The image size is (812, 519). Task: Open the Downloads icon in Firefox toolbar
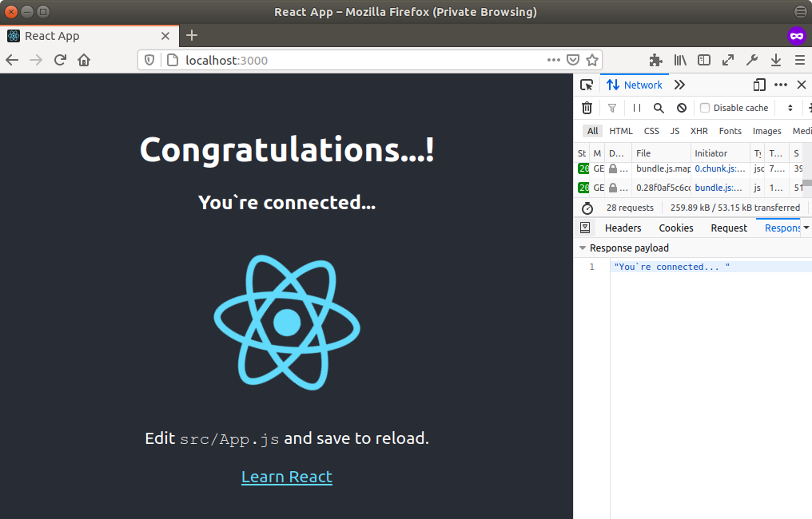(775, 60)
